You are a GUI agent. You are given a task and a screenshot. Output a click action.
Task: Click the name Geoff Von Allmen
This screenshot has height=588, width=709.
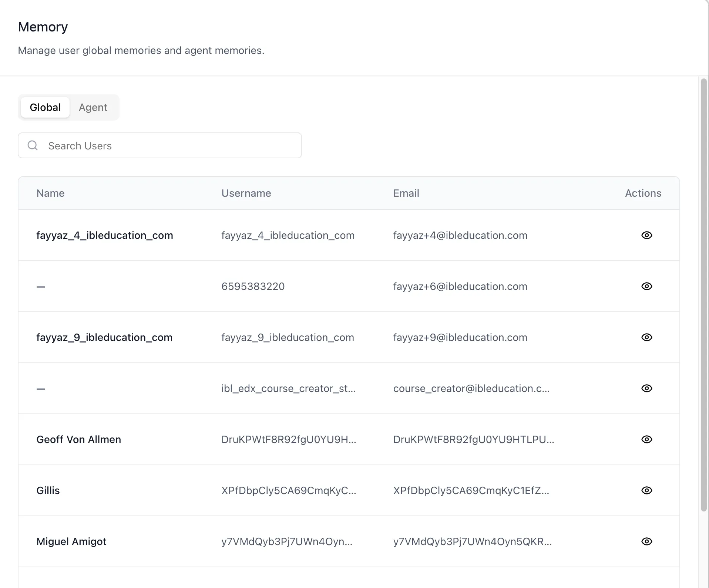pos(78,439)
